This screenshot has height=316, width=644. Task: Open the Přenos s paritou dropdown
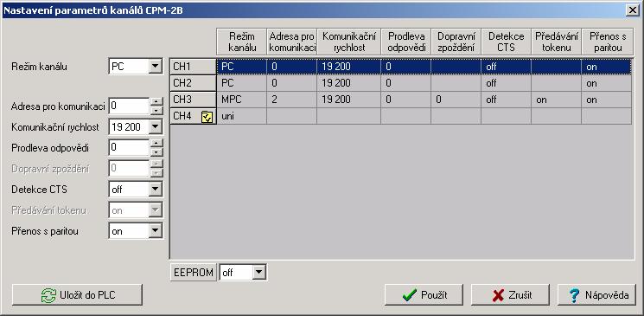155,231
